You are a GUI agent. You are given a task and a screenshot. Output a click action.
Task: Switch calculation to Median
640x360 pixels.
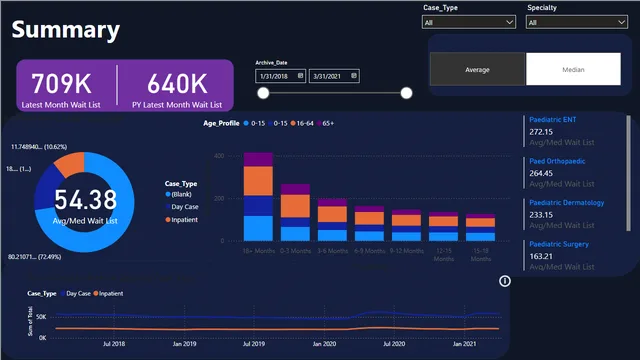(x=573, y=69)
